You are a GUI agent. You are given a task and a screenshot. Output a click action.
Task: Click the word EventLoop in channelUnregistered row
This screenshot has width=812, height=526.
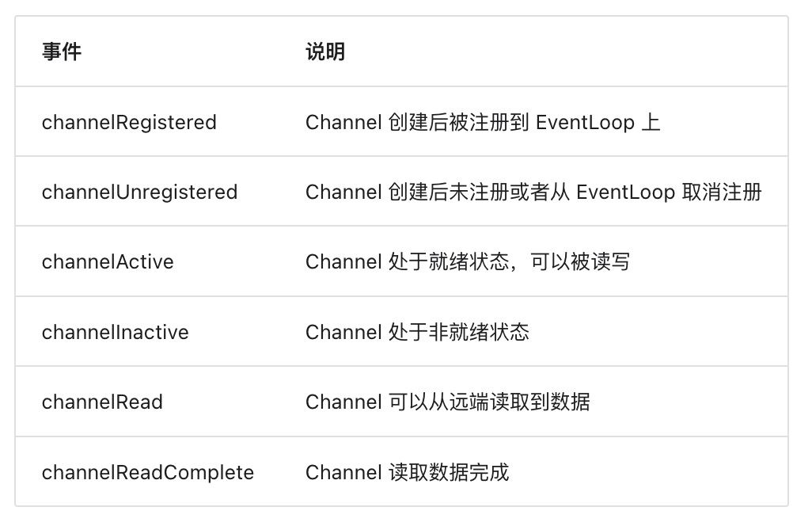(625, 192)
